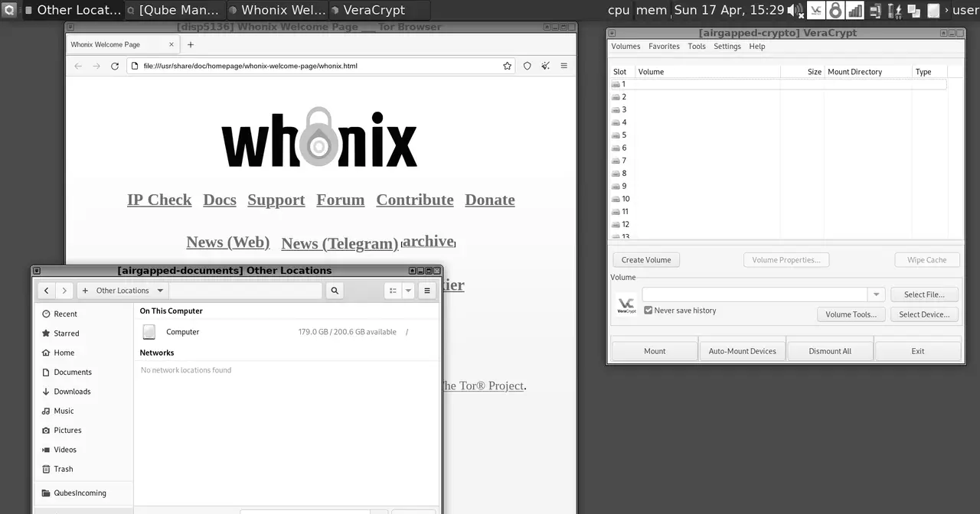The height and width of the screenshot is (514, 980).
Task: Go back in Tor Browser
Action: (78, 66)
